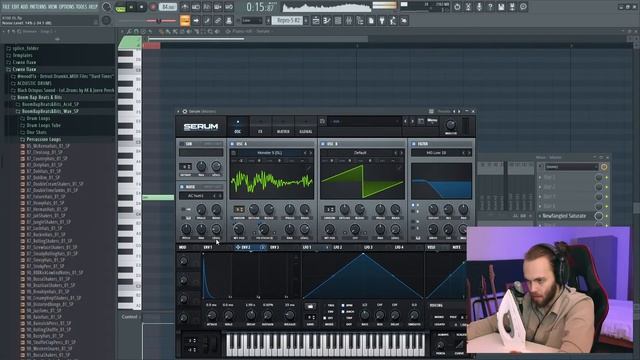Image resolution: width=640 pixels, height=360 pixels.
Task: Expand the One Shots folder
Action: 36,132
